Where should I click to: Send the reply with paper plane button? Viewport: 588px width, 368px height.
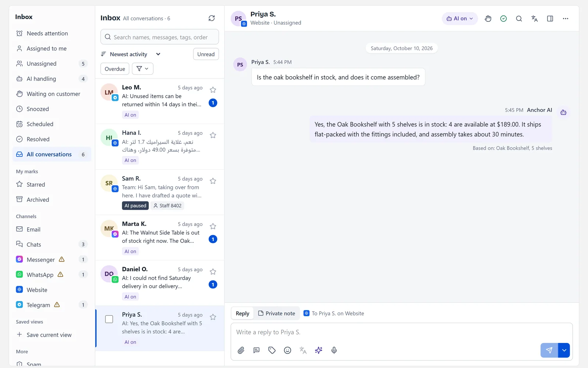pyautogui.click(x=549, y=350)
